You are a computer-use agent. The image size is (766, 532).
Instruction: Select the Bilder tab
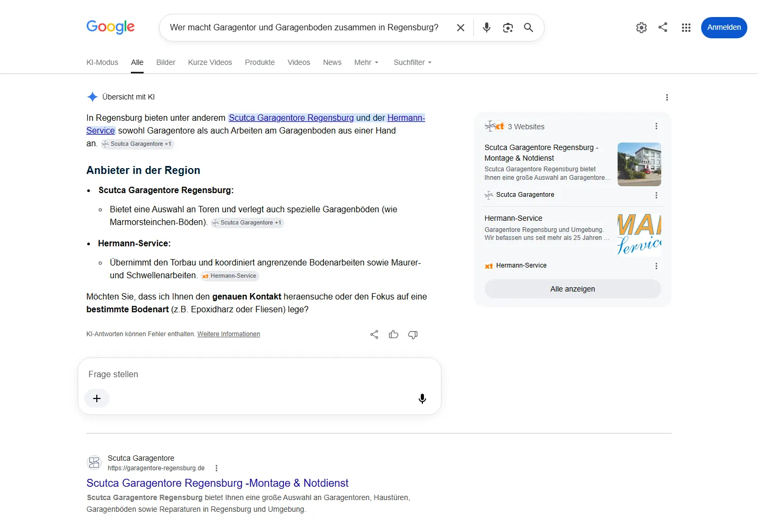coord(166,62)
